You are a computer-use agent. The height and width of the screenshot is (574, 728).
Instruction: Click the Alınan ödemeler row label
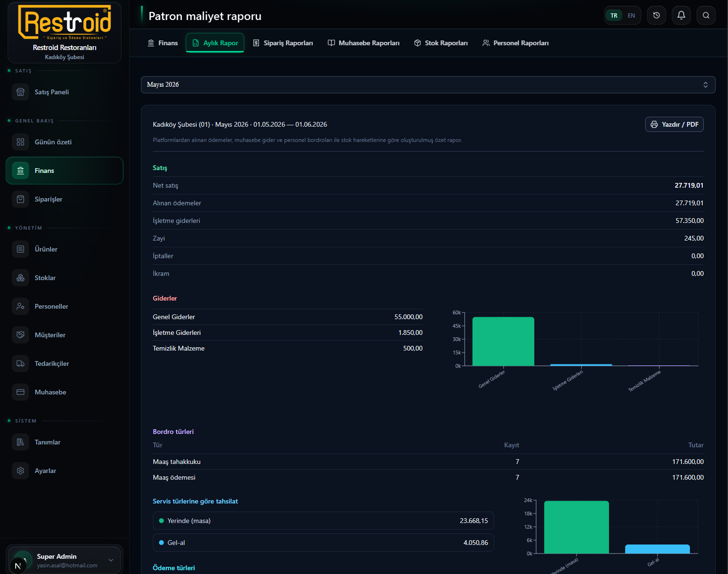(177, 203)
